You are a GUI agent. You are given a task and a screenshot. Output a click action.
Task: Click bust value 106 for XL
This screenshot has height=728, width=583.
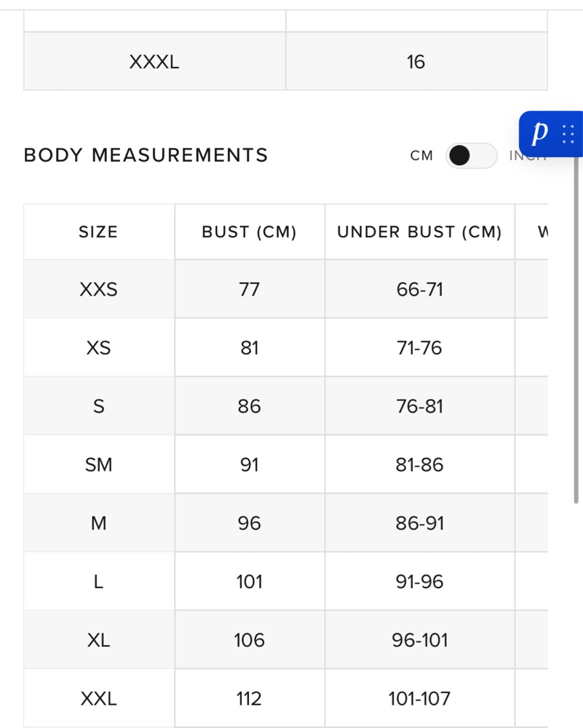point(249,640)
